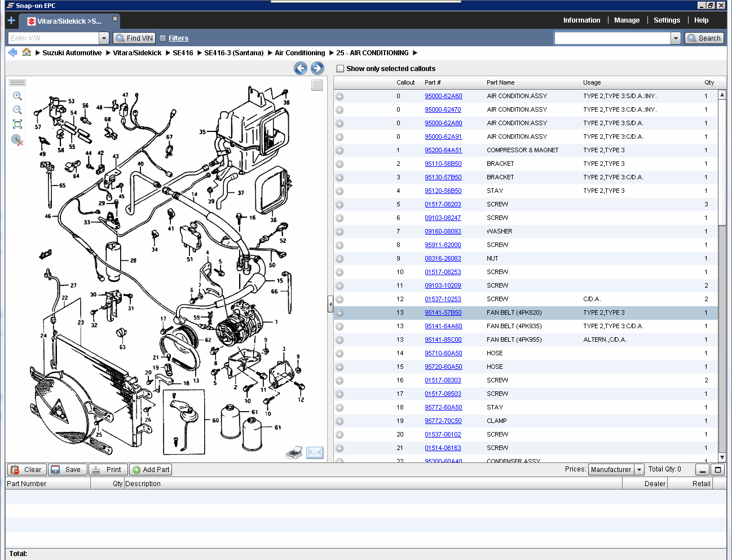Click the zoom in magnifier icon

coord(17,96)
